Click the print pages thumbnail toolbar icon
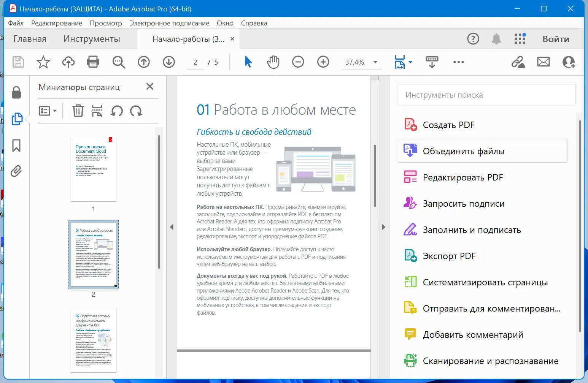Screen dimensions: 588x383 [x=97, y=111]
